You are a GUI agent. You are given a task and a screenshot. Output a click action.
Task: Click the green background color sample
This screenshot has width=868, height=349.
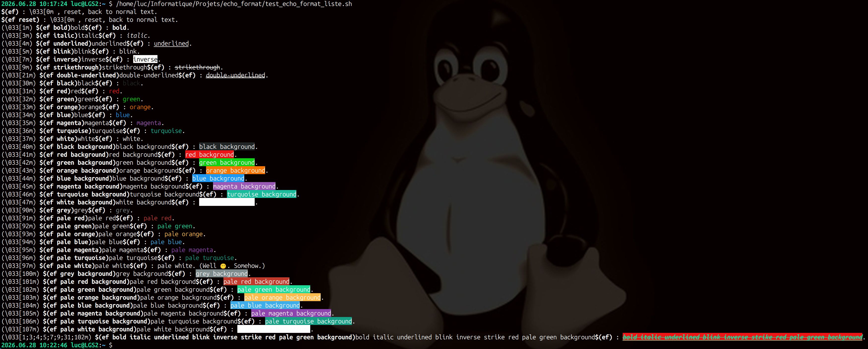227,163
